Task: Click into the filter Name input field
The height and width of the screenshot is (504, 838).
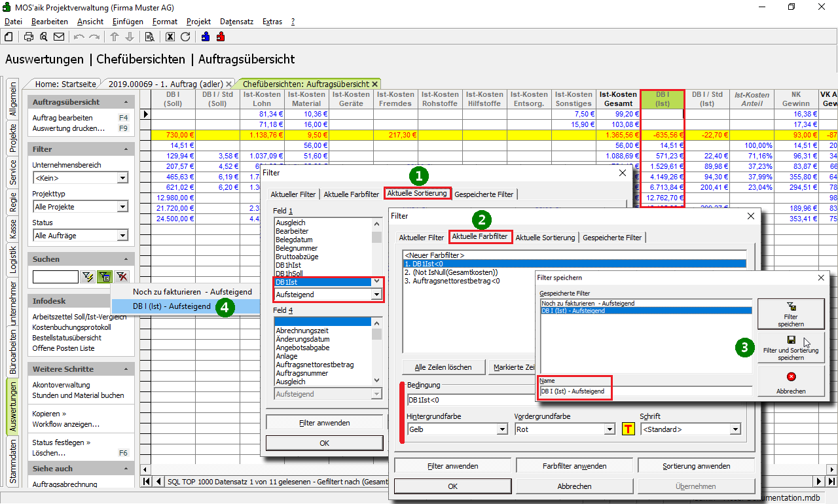Action: click(x=645, y=391)
